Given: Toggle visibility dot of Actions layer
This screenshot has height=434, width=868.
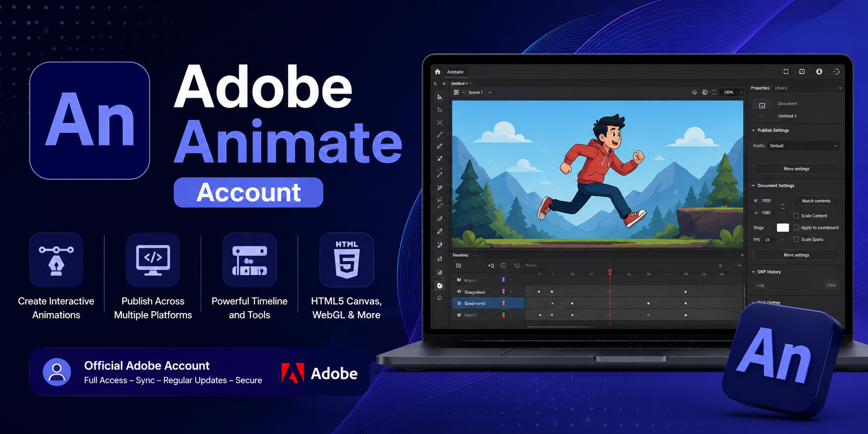Looking at the screenshot, I should tap(511, 280).
